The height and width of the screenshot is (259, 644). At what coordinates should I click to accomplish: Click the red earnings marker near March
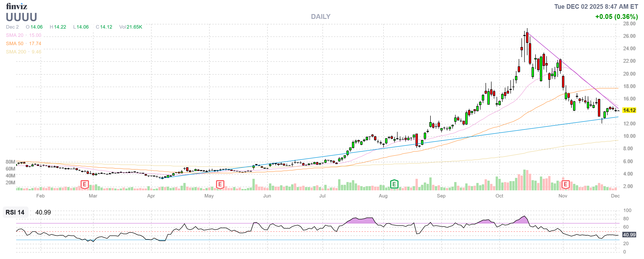pos(85,185)
